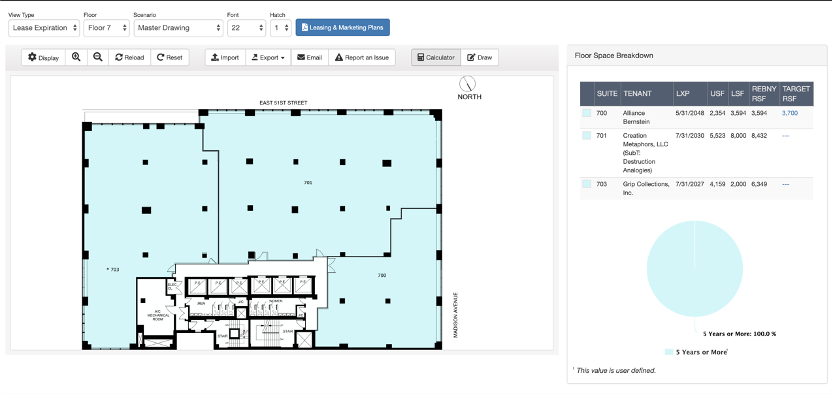Viewport: 832px width, 394px height.
Task: Import a floor plan file
Action: [x=225, y=57]
